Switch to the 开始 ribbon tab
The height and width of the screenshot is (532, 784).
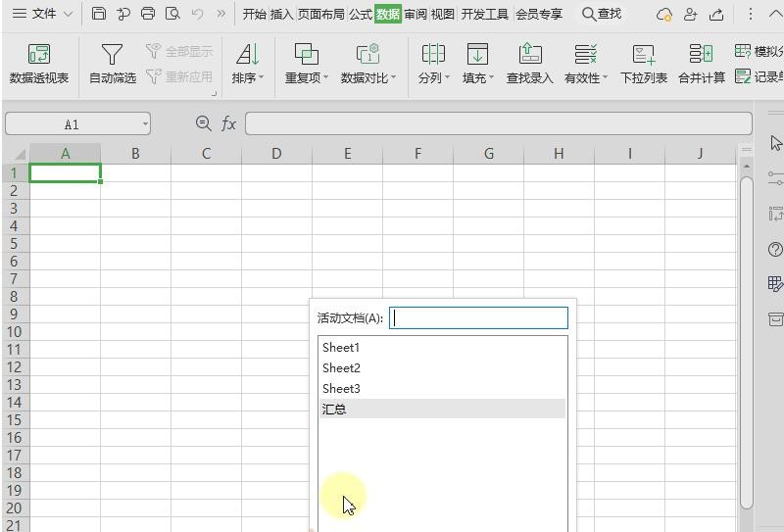[x=254, y=14]
